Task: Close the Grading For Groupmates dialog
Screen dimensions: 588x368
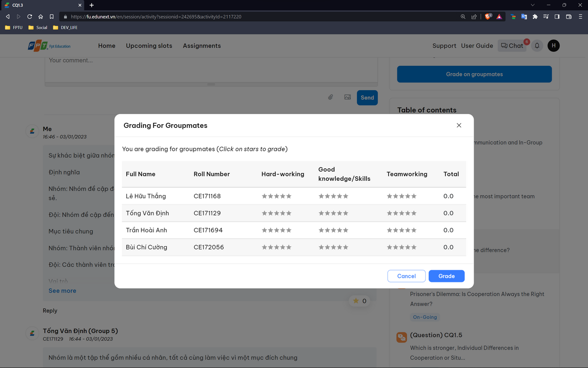Action: [x=458, y=126]
